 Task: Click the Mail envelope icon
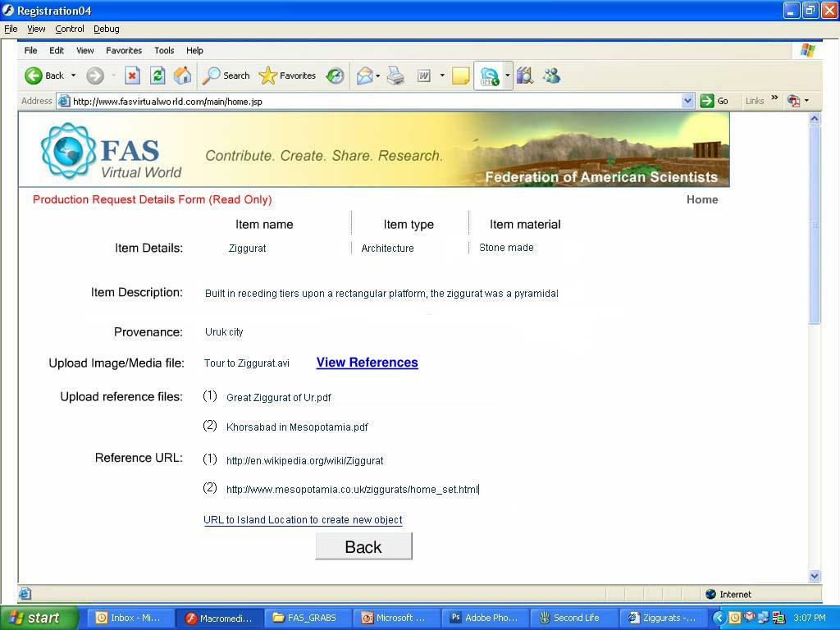click(365, 75)
